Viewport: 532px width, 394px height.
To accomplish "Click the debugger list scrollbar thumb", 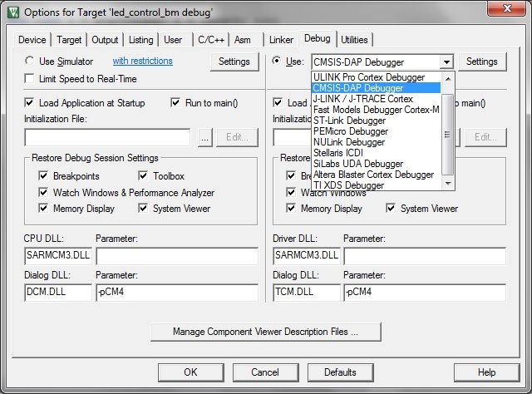I will [x=448, y=135].
